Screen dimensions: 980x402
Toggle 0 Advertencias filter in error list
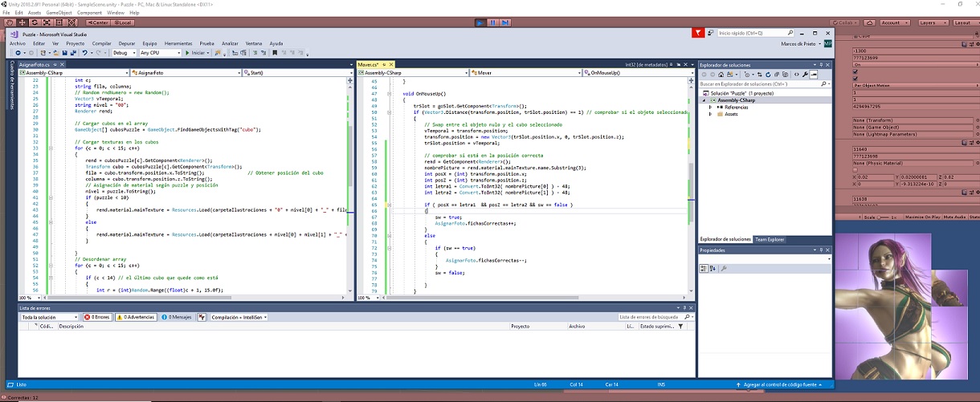(x=136, y=317)
